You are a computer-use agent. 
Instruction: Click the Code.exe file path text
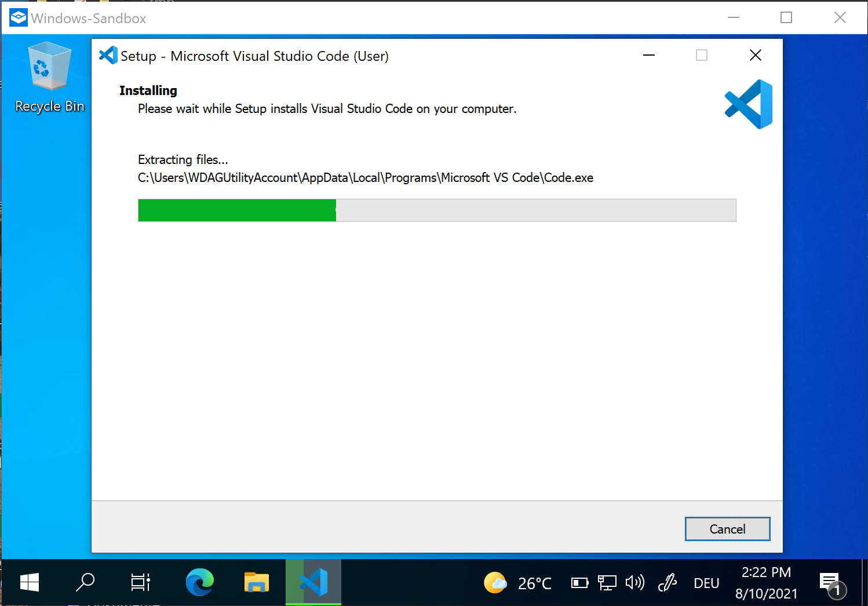(366, 178)
